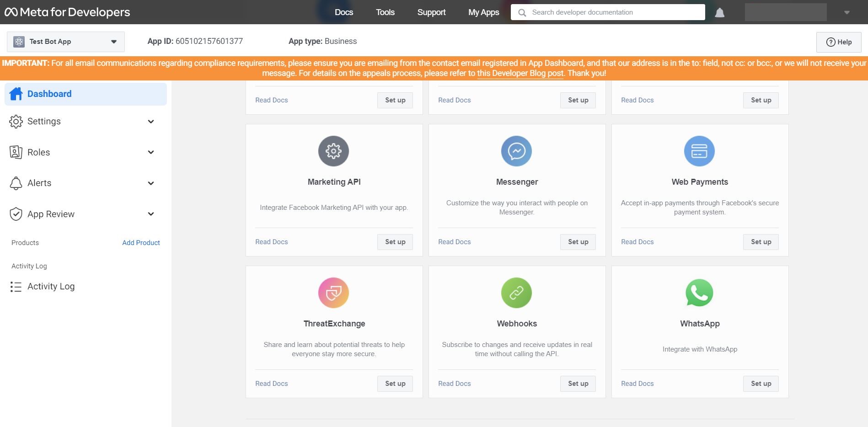Click the Web Payments card icon
The width and height of the screenshot is (868, 427).
pyautogui.click(x=700, y=151)
